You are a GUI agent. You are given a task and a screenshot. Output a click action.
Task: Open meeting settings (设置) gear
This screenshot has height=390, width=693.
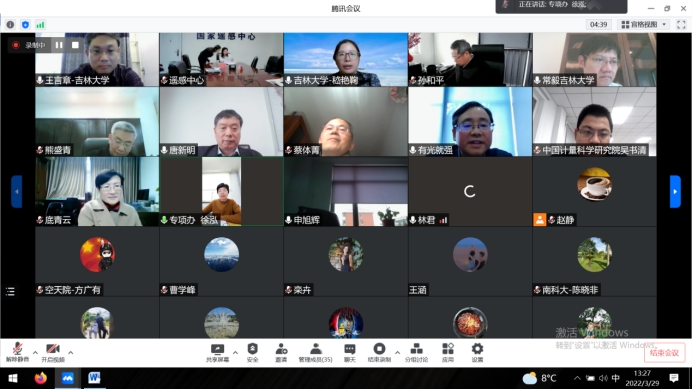coord(477,353)
